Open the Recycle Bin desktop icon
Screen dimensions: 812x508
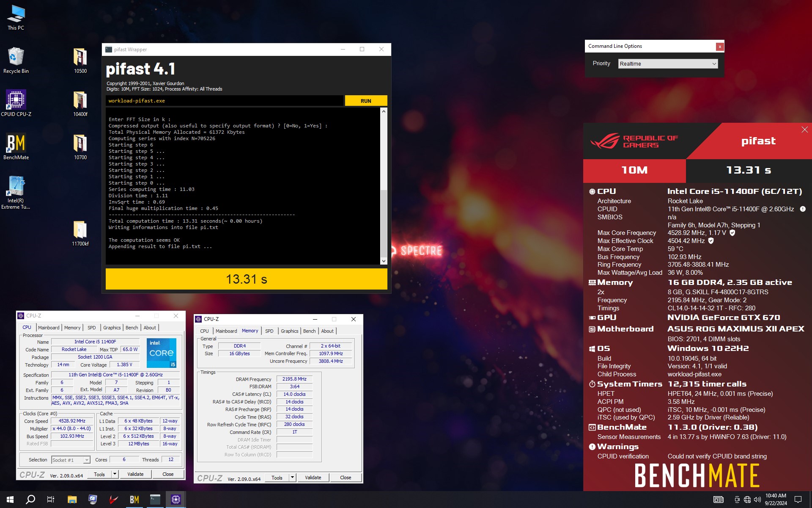(16, 61)
